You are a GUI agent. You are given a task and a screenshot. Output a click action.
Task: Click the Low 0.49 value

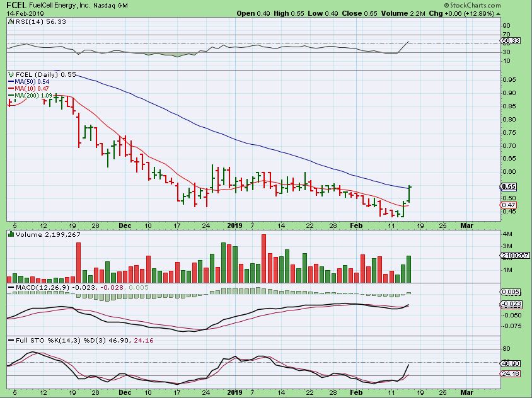pyautogui.click(x=323, y=14)
